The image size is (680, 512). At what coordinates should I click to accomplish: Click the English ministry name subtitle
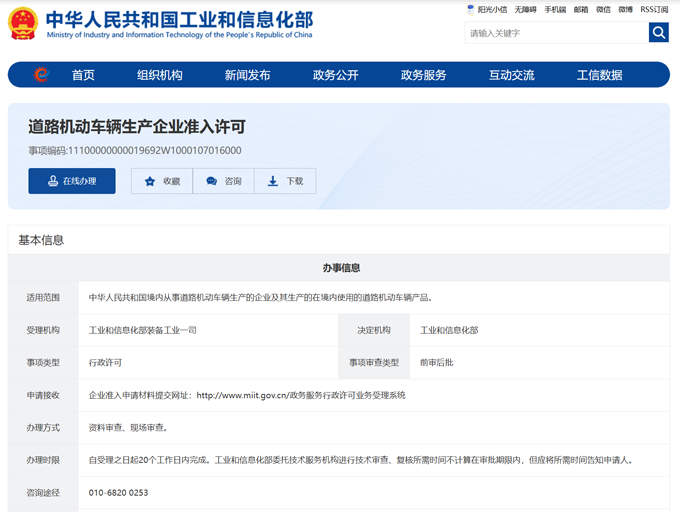click(180, 35)
